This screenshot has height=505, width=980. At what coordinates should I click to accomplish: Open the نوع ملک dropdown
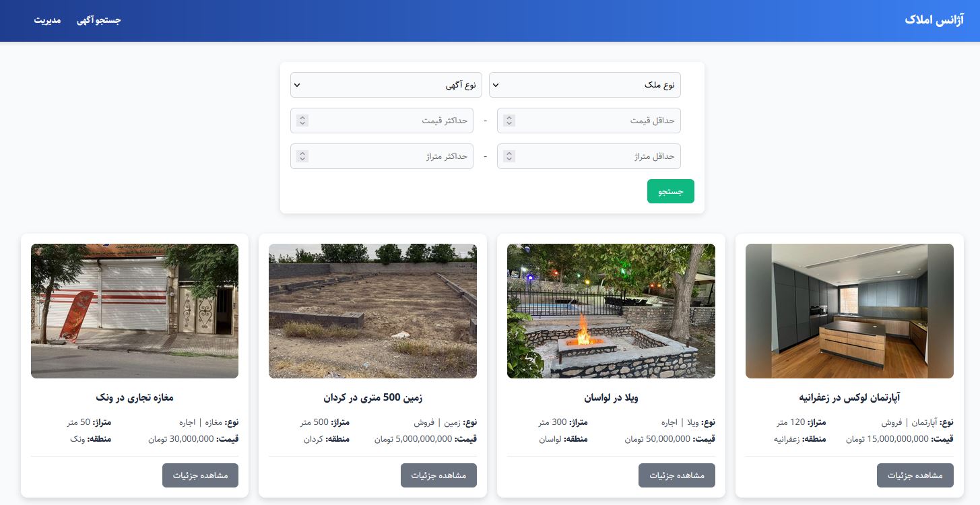(585, 85)
